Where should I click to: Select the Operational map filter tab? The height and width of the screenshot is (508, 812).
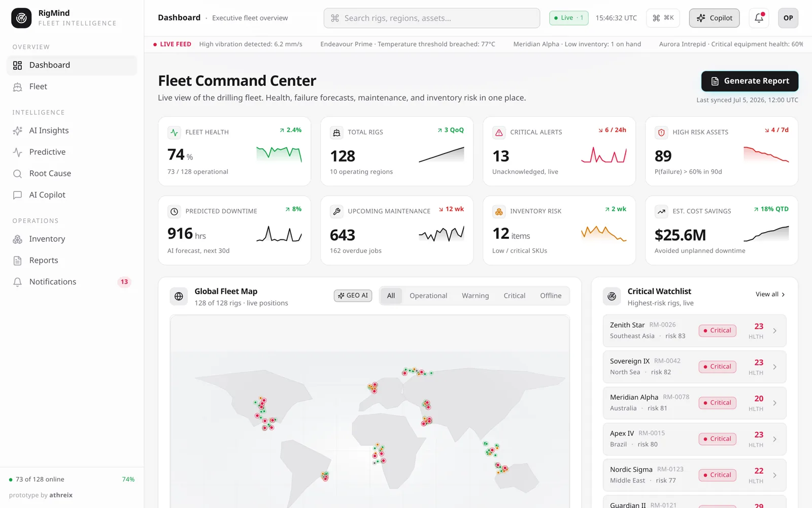(x=428, y=296)
